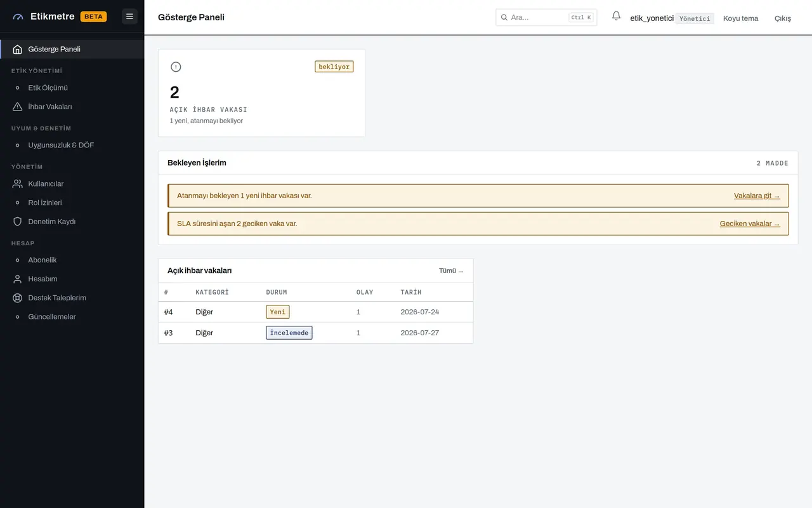Click the 2 MADDE counter
812x508 pixels.
pyautogui.click(x=772, y=163)
